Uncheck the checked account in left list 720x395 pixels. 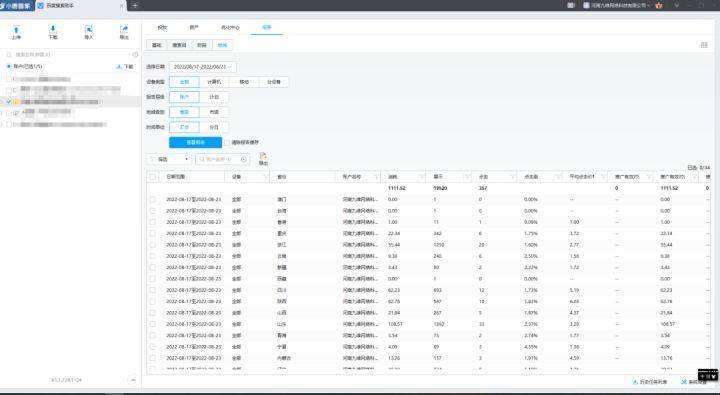coord(9,102)
